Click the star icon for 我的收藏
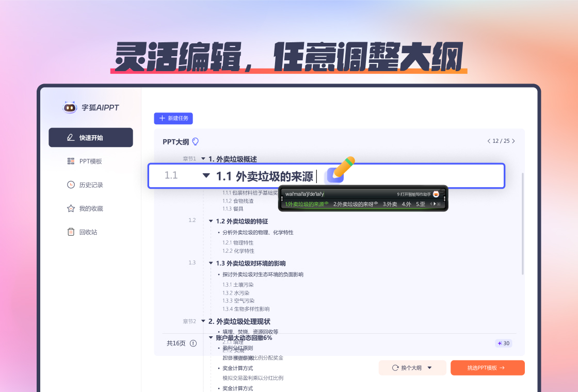Viewport: 578px width, 392px height. tap(71, 208)
